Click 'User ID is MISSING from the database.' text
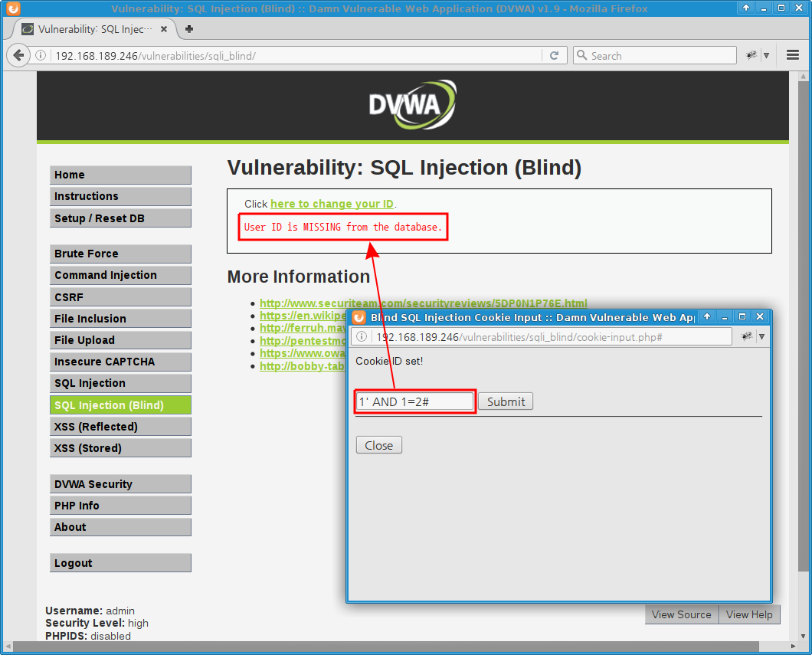 343,227
